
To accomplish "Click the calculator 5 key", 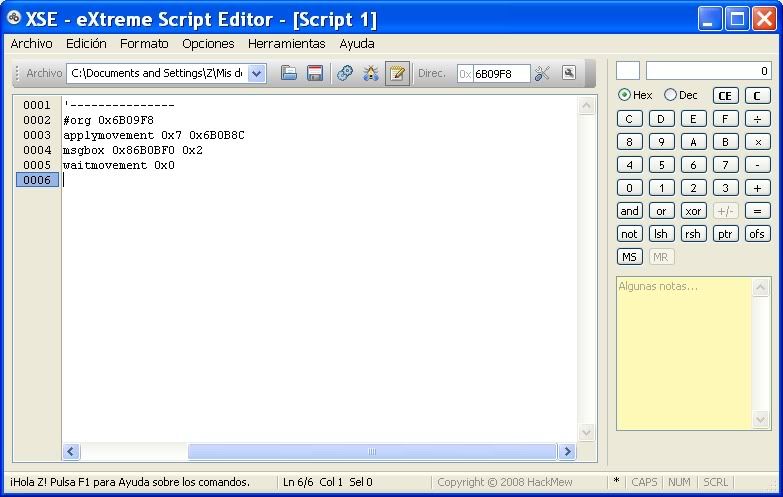I will pos(661,165).
